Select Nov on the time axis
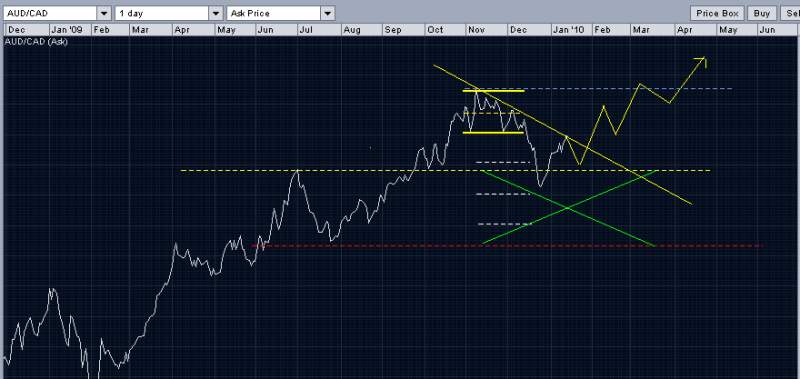Screen dimensions: 800x379 pos(476,30)
